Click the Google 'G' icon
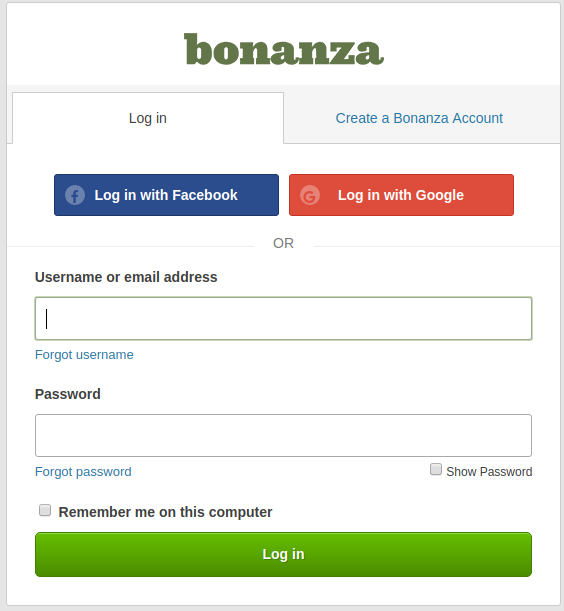The image size is (564, 611). coord(310,195)
